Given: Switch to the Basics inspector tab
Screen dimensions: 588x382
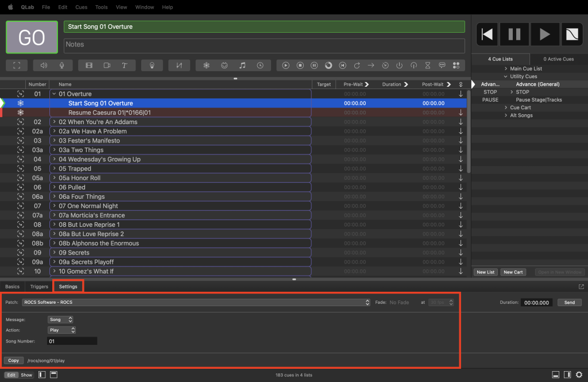Looking at the screenshot, I should pyautogui.click(x=13, y=287).
